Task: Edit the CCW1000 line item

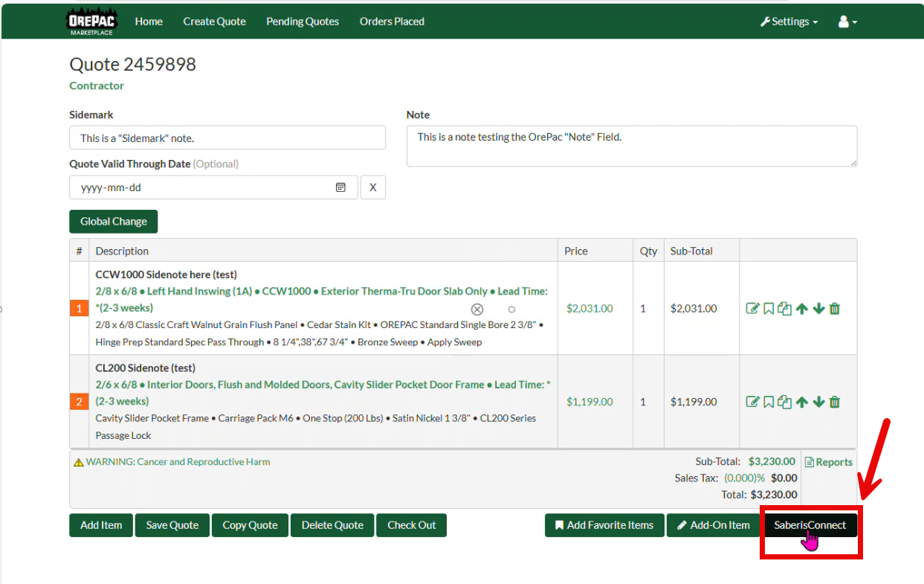Action: tap(752, 309)
